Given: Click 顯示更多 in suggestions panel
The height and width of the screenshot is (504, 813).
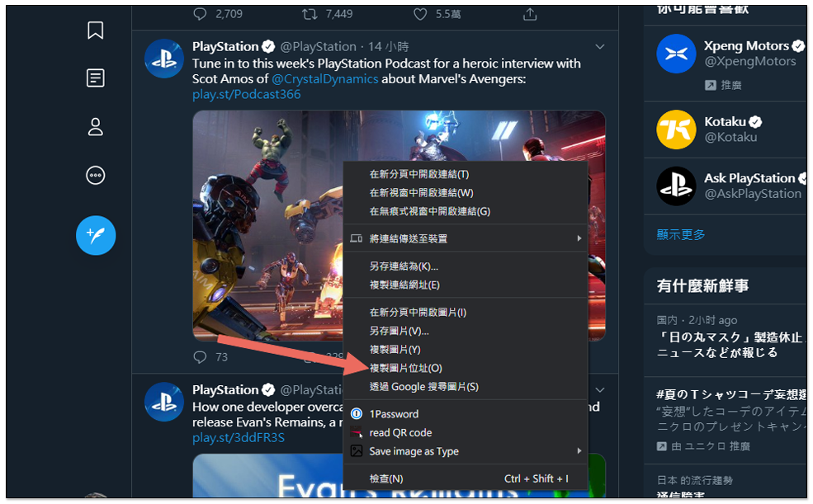Looking at the screenshot, I should click(x=681, y=234).
